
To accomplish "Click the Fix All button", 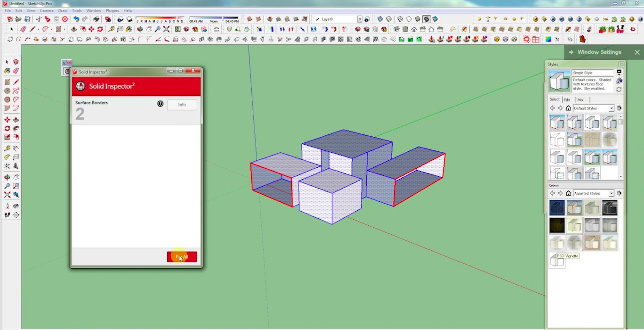I will click(x=182, y=257).
